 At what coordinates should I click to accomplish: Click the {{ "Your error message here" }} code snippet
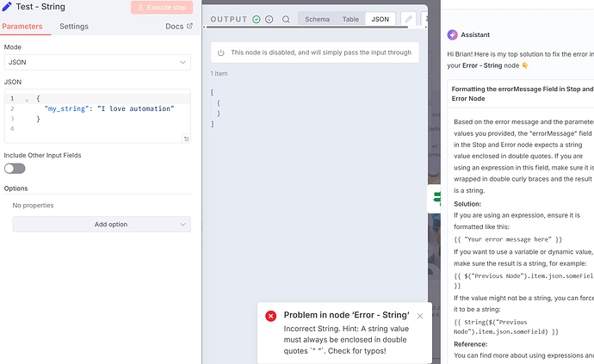point(508,239)
